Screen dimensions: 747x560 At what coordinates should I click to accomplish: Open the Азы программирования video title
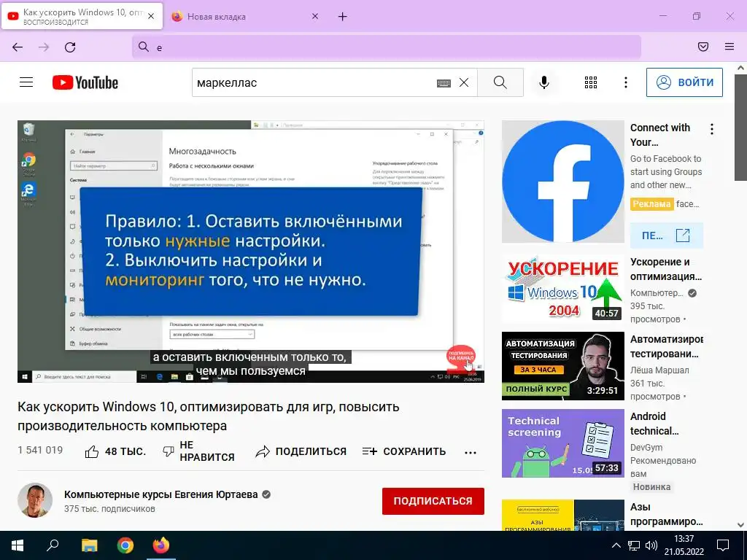[x=667, y=514]
